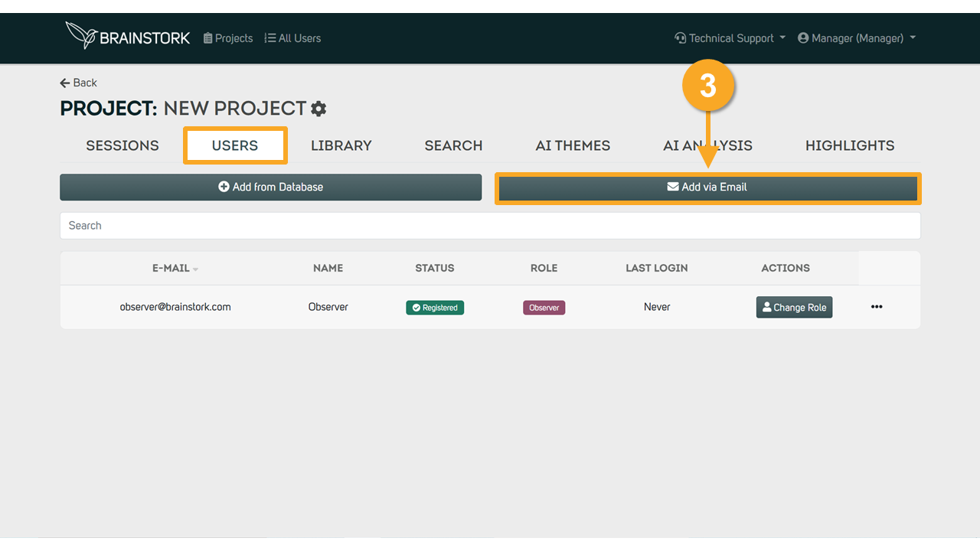Click the All Users list icon

[x=269, y=38]
